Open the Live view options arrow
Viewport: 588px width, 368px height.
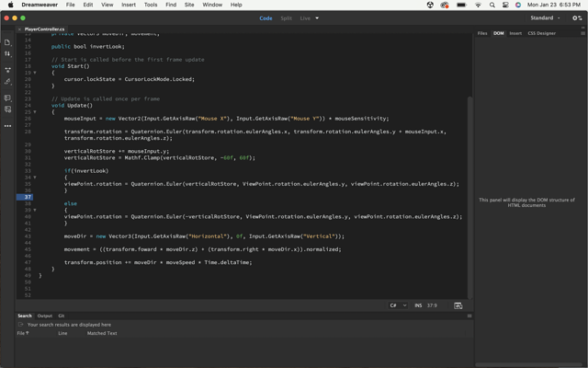pos(317,18)
